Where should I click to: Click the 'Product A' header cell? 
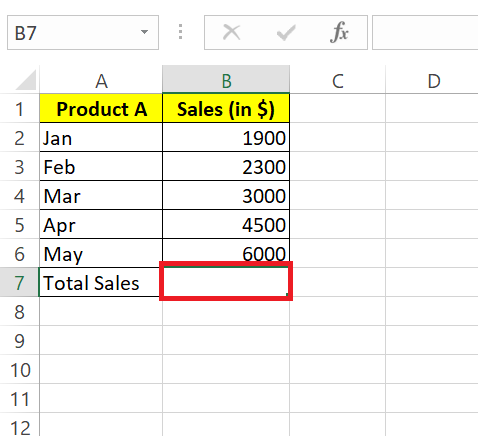click(101, 109)
